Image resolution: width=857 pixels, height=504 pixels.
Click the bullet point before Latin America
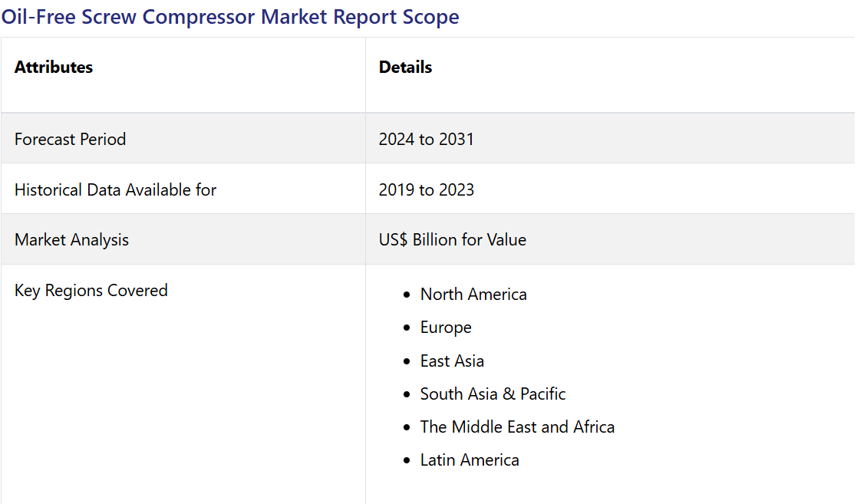click(x=406, y=461)
